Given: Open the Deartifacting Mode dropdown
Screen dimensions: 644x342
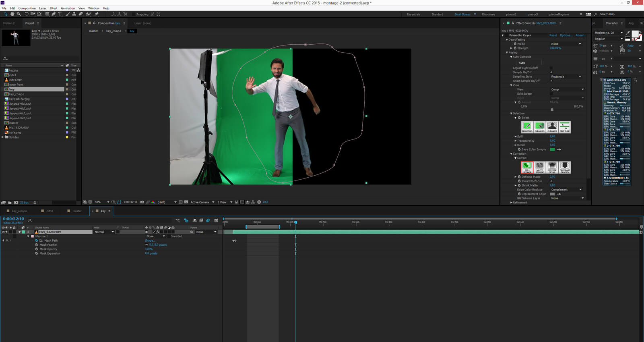Looking at the screenshot, I should [x=566, y=44].
